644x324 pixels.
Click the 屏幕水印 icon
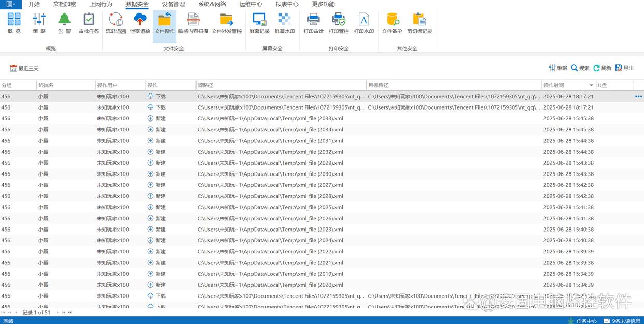point(284,23)
